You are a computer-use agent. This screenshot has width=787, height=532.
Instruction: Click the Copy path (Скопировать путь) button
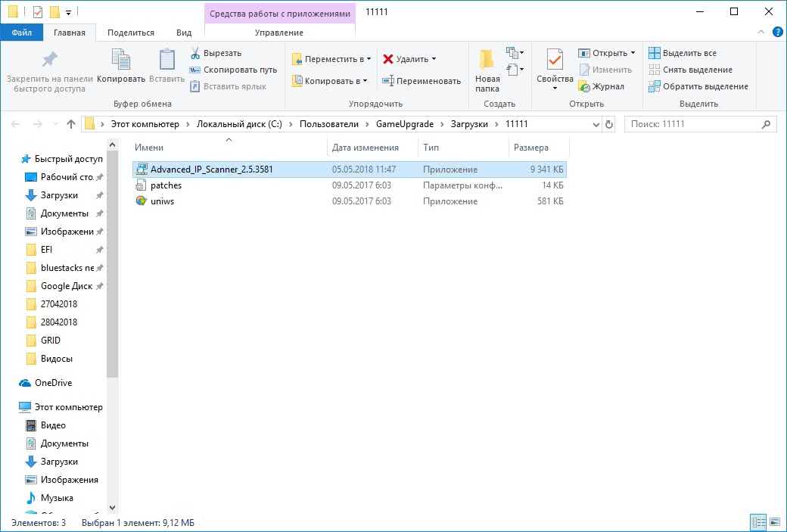pyautogui.click(x=232, y=70)
